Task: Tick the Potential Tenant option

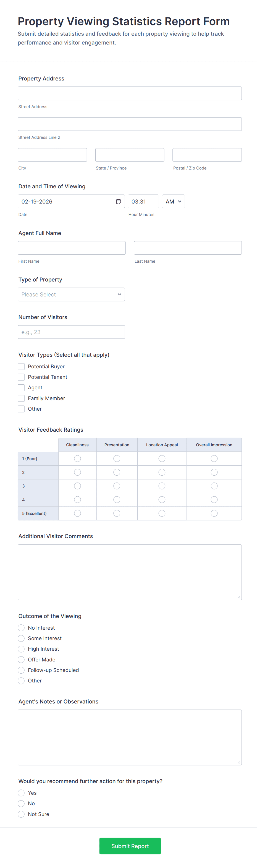Action: [x=21, y=377]
